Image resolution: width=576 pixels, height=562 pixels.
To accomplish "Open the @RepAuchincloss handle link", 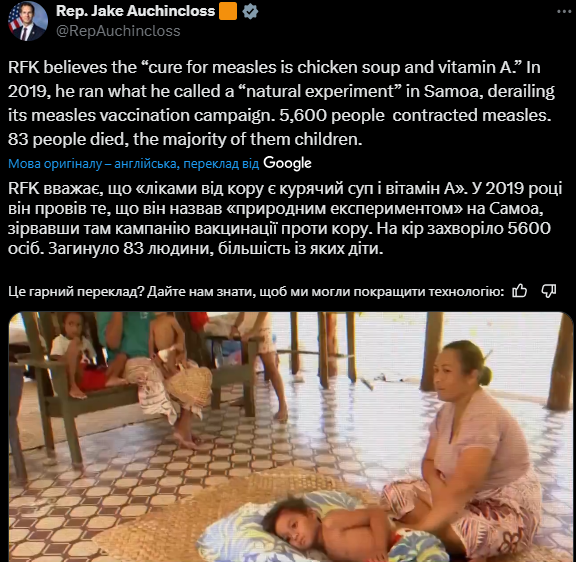I will (x=118, y=31).
